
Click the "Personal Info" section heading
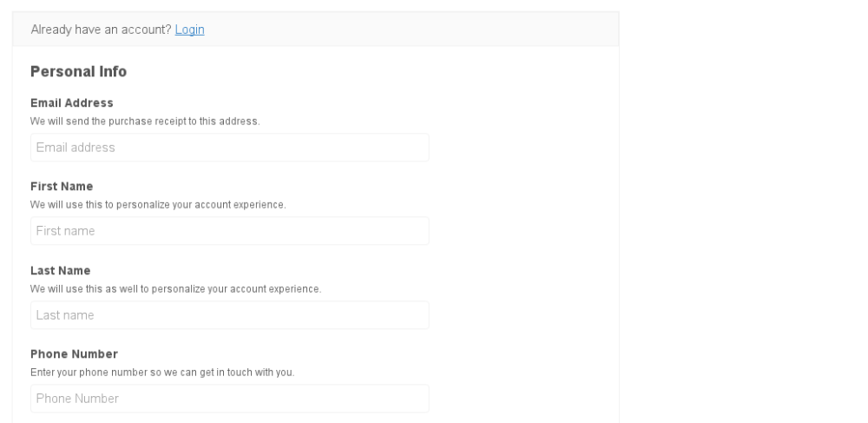point(78,71)
